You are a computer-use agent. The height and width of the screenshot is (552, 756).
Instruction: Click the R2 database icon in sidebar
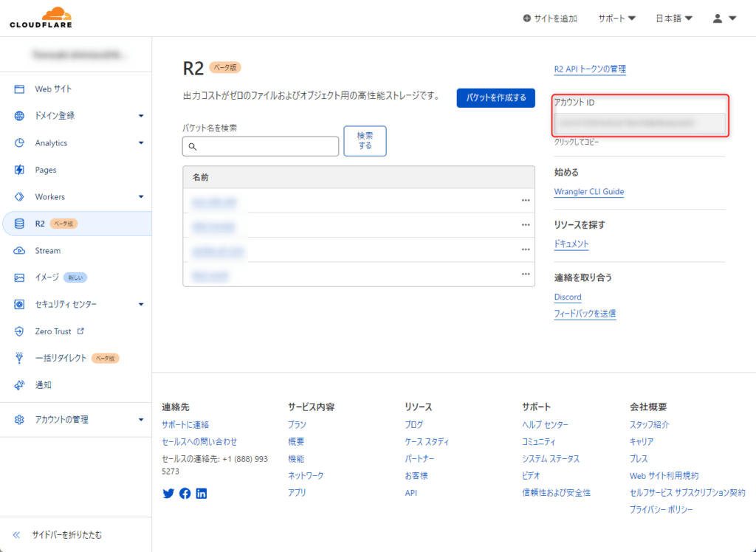pyautogui.click(x=19, y=224)
